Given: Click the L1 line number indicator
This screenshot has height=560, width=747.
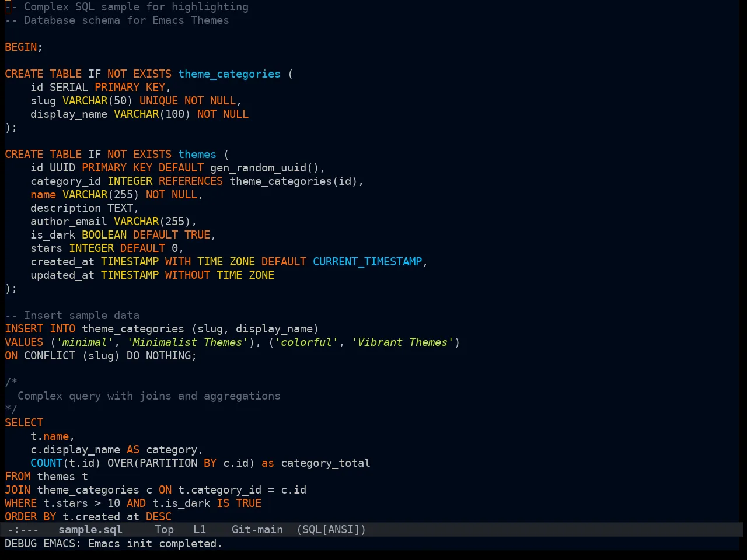Looking at the screenshot, I should 200,530.
